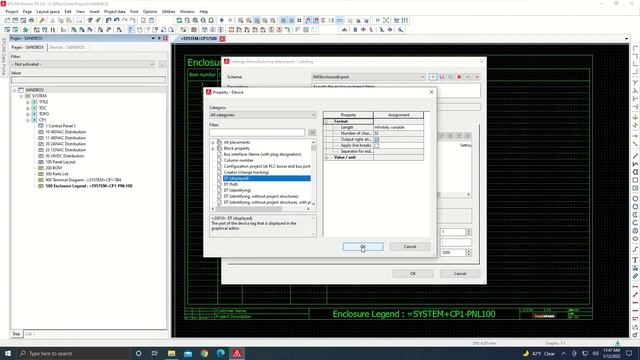Viewport: 640px width, 360px height.
Task: Click the blue previous page arrow icon
Action: click(222, 20)
